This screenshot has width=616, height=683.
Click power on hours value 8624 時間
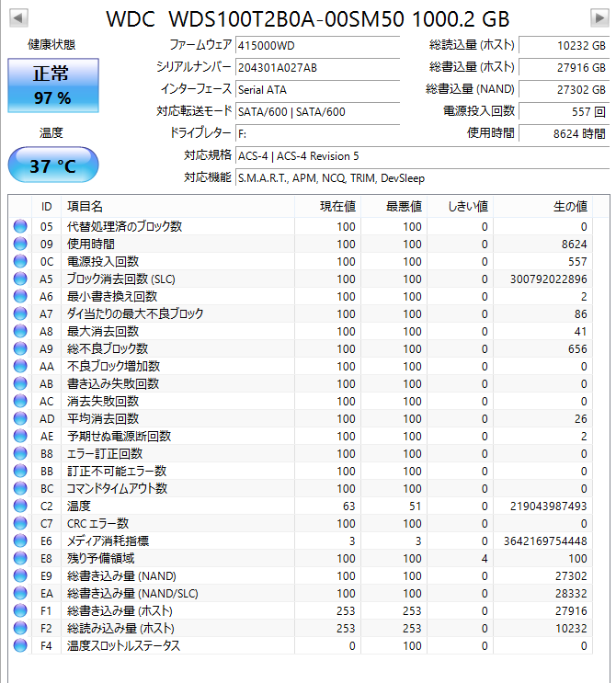point(565,133)
